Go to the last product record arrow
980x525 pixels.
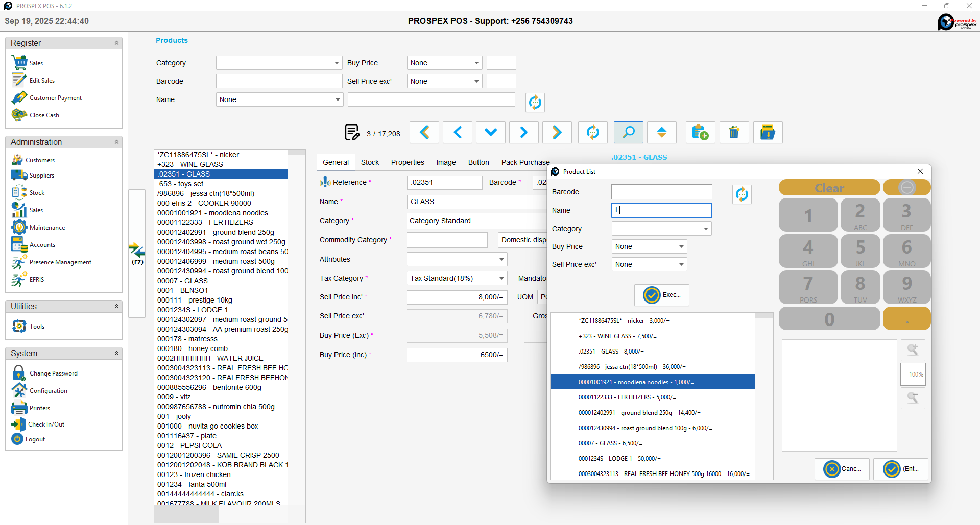(557, 133)
